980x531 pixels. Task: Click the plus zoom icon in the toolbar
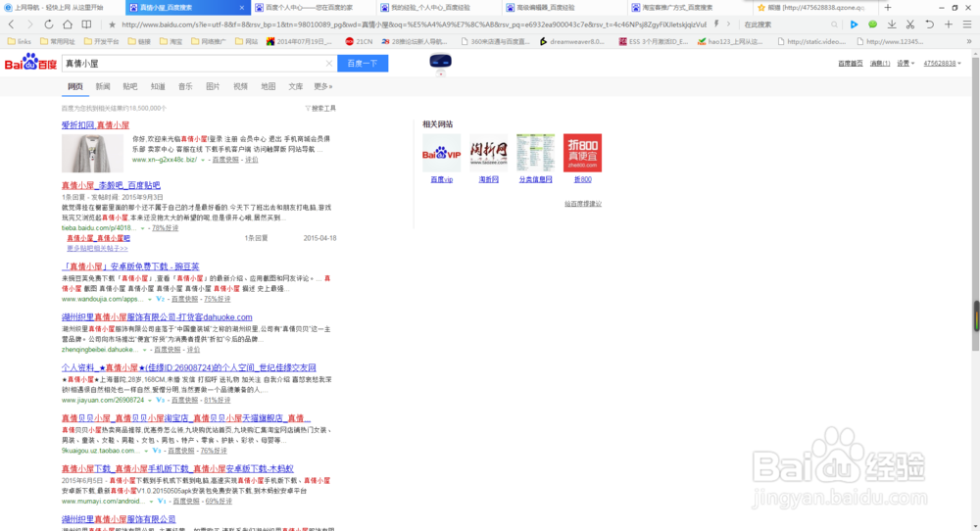[x=949, y=24]
